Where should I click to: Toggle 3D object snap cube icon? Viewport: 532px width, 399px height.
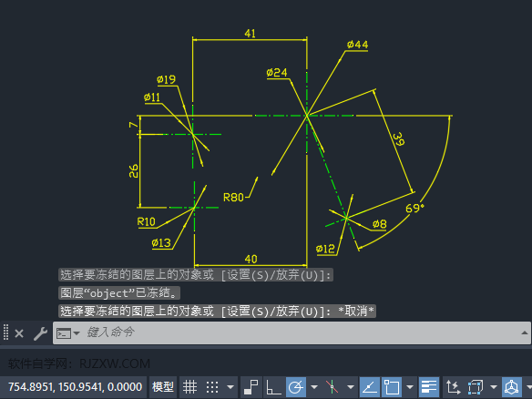(x=475, y=387)
